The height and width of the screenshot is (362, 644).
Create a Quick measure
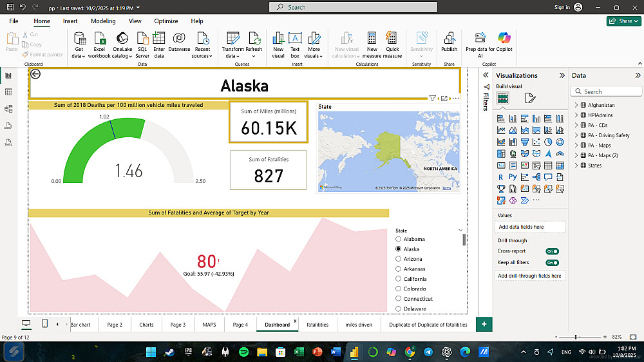(392, 45)
